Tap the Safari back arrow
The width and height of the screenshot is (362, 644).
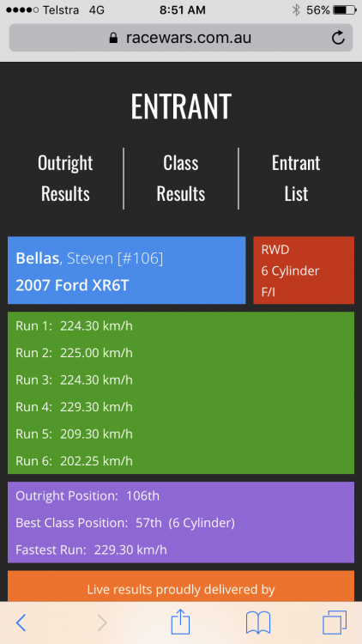pos(21,623)
